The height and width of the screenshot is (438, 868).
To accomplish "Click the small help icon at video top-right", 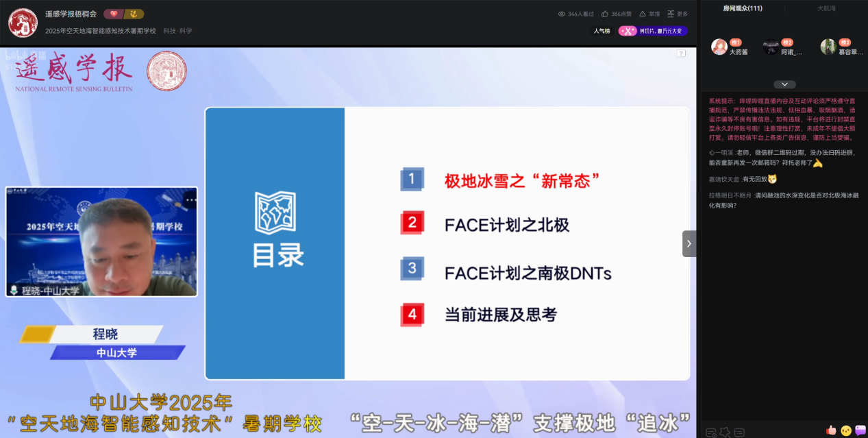I will click(681, 53).
